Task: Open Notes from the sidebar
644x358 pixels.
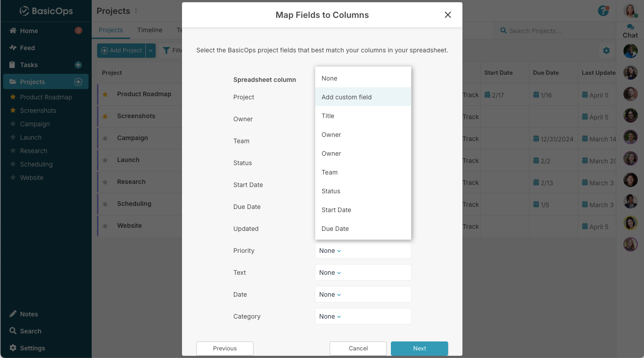Action: tap(29, 314)
